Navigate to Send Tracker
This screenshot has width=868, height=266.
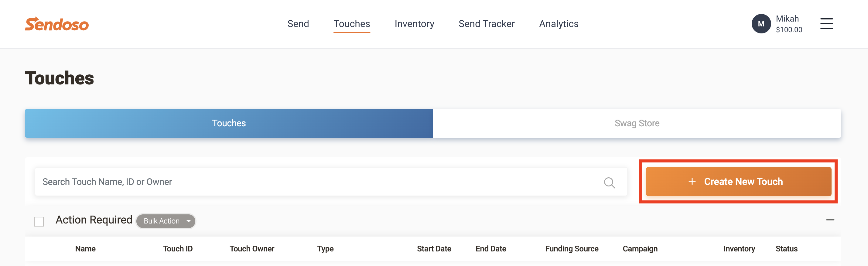coord(486,24)
